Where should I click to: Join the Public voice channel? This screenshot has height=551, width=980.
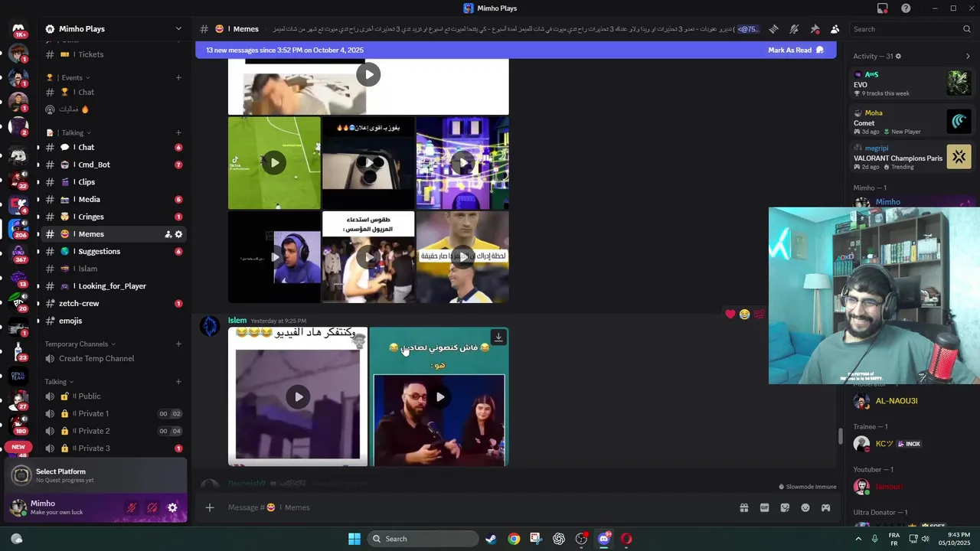pyautogui.click(x=113, y=396)
